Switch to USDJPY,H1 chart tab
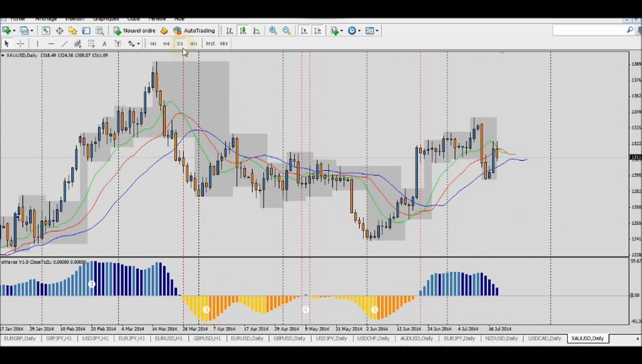The image size is (642, 364). 96,338
